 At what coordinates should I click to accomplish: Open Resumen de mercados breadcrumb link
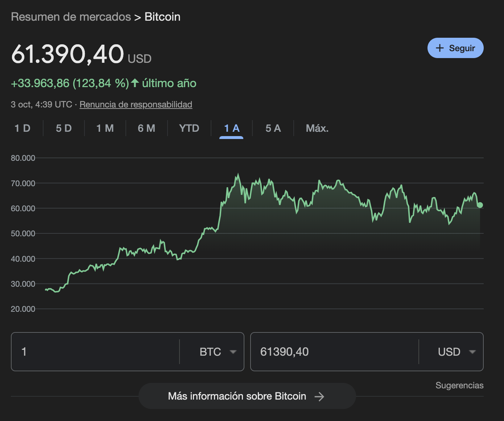71,17
